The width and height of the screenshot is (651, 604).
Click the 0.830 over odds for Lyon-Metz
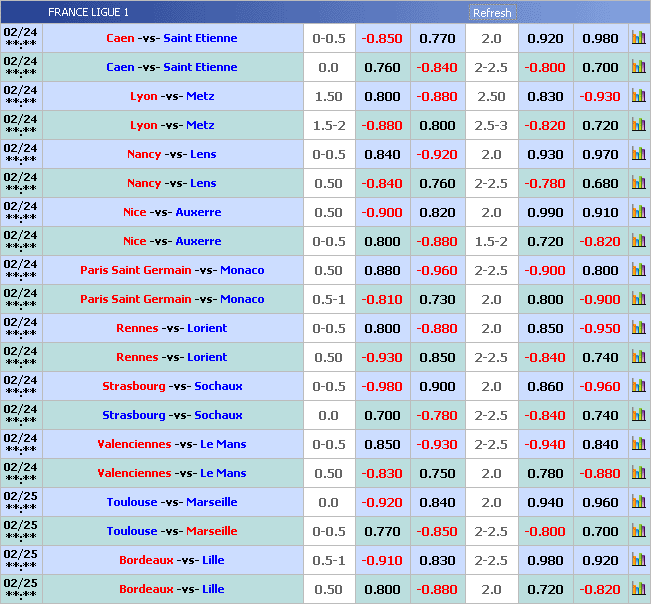point(545,97)
